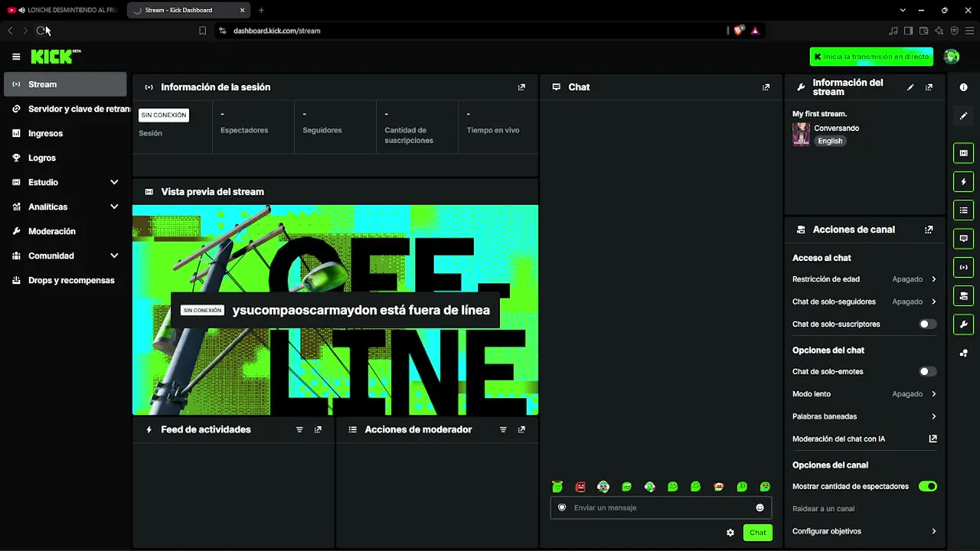This screenshot has height=551, width=980.
Task: Open Chat de solo-seguidores options chevron
Action: (x=933, y=302)
